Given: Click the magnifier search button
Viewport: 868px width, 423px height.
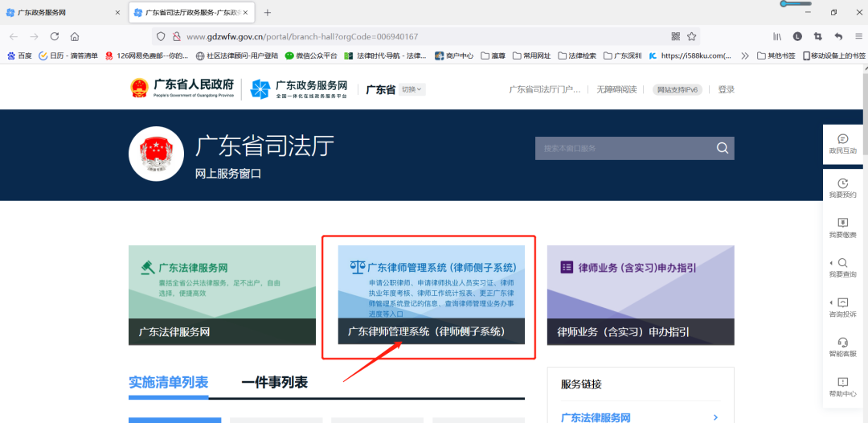Looking at the screenshot, I should pyautogui.click(x=723, y=148).
